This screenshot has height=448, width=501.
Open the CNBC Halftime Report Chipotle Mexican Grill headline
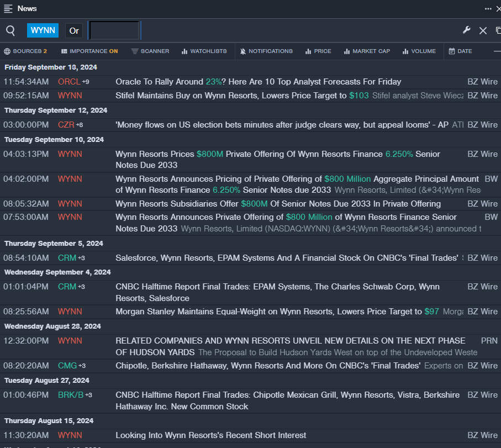pos(288,400)
